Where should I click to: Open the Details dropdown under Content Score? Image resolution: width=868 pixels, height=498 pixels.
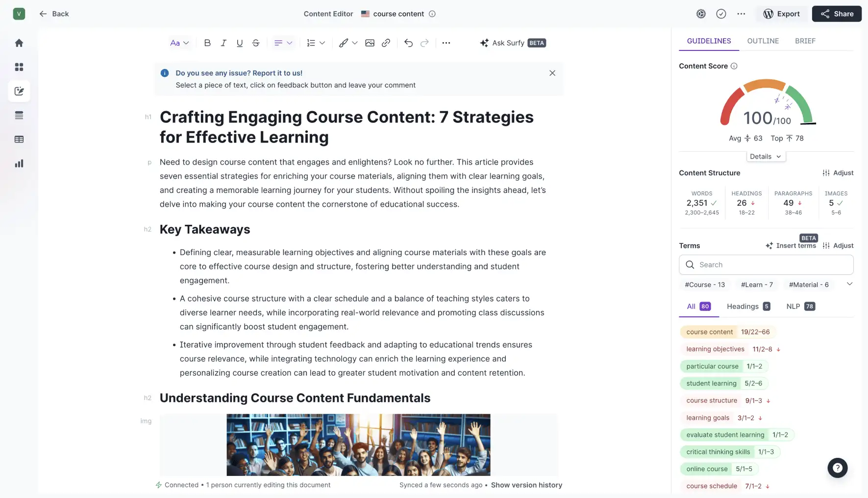tap(766, 156)
